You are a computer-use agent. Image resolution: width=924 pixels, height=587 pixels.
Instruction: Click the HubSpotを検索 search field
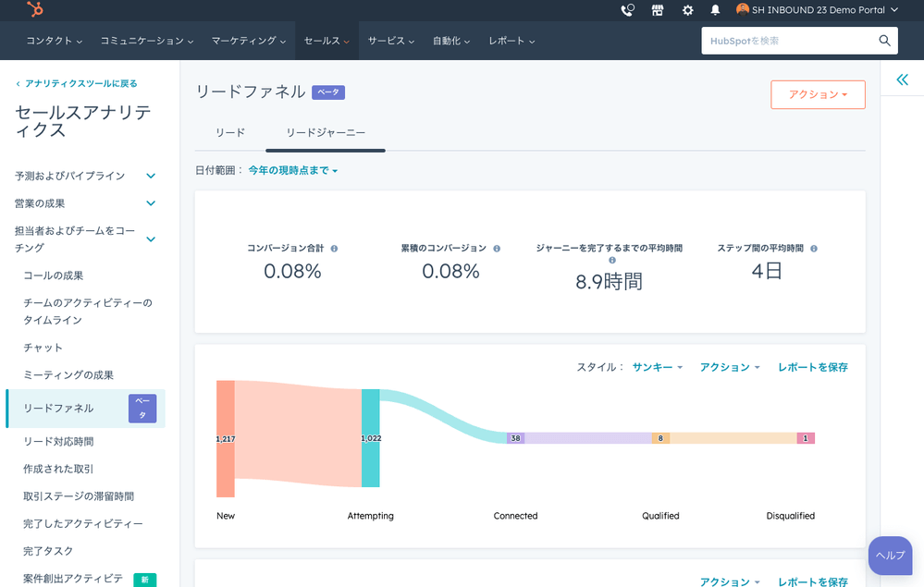(x=786, y=41)
